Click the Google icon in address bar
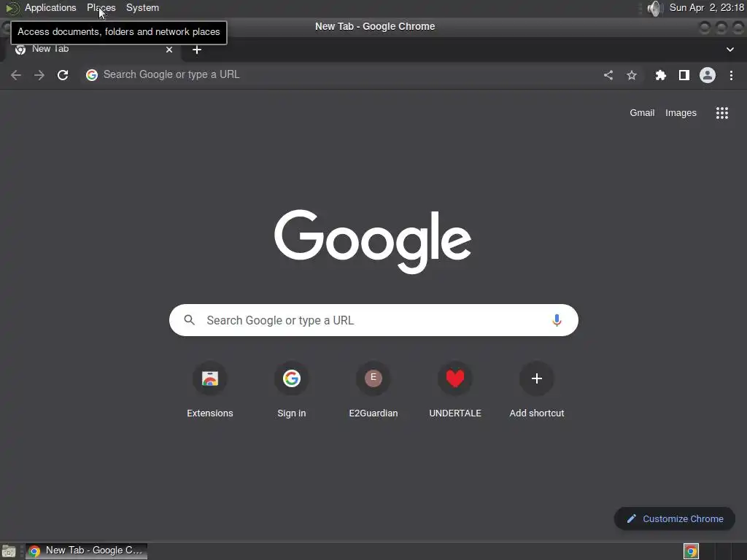 92,75
